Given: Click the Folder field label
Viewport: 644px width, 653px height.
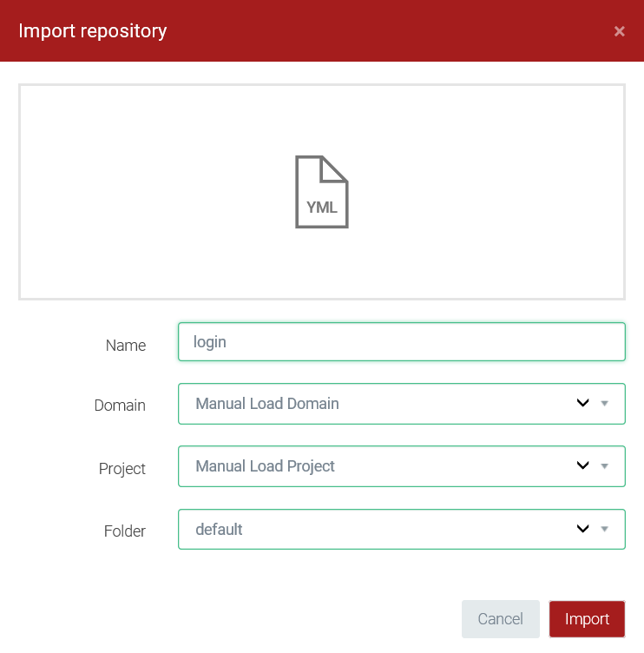Looking at the screenshot, I should click(124, 531).
